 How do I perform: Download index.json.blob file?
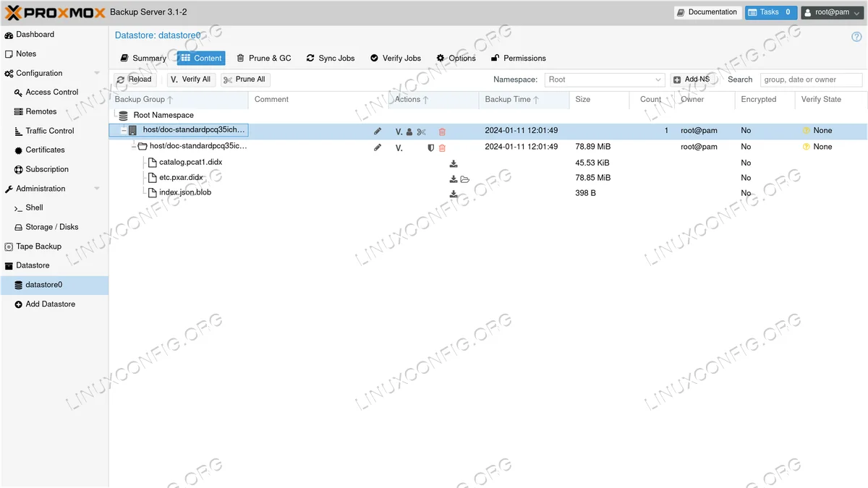coord(454,194)
